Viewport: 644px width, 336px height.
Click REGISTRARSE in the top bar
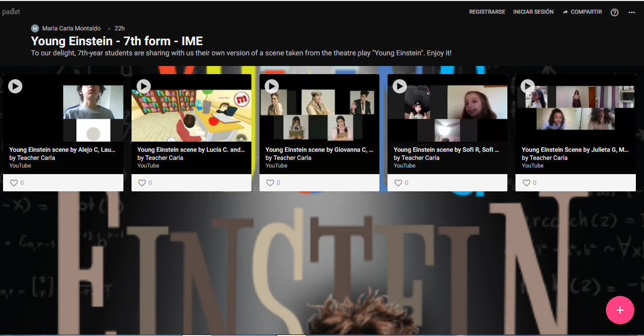pyautogui.click(x=487, y=12)
